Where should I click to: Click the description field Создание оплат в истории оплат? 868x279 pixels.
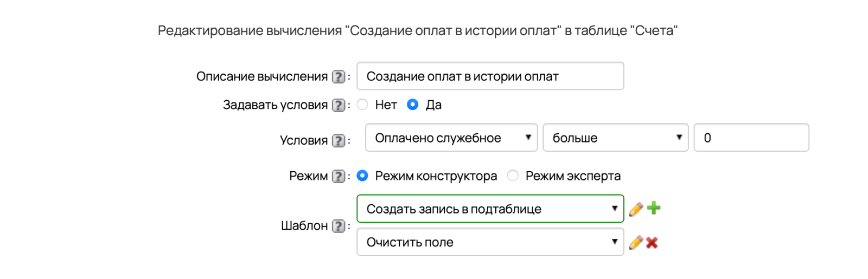coord(490,76)
